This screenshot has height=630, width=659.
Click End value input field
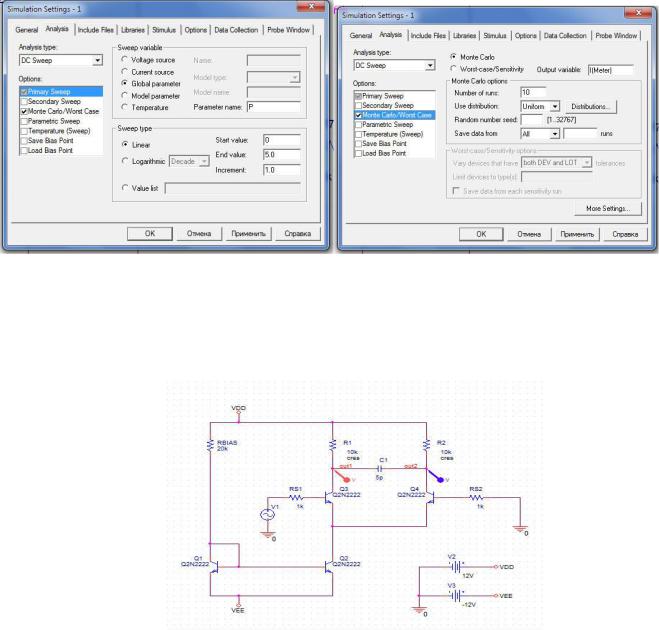pyautogui.click(x=282, y=155)
